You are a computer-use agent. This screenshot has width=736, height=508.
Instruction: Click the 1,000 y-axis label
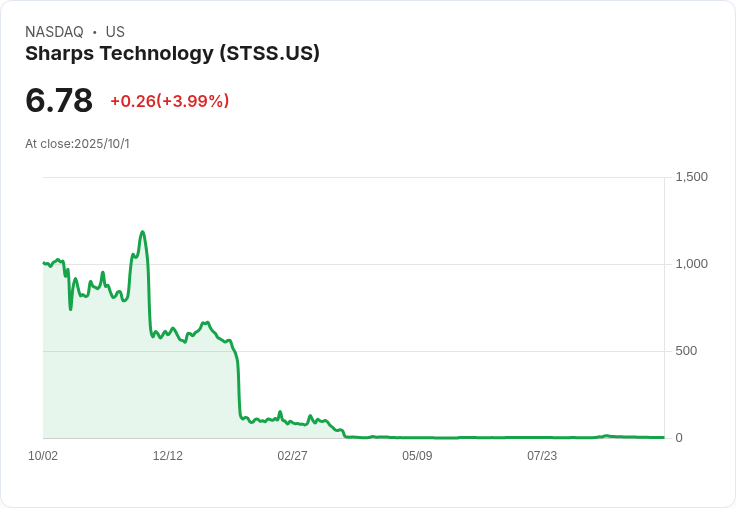(691, 264)
